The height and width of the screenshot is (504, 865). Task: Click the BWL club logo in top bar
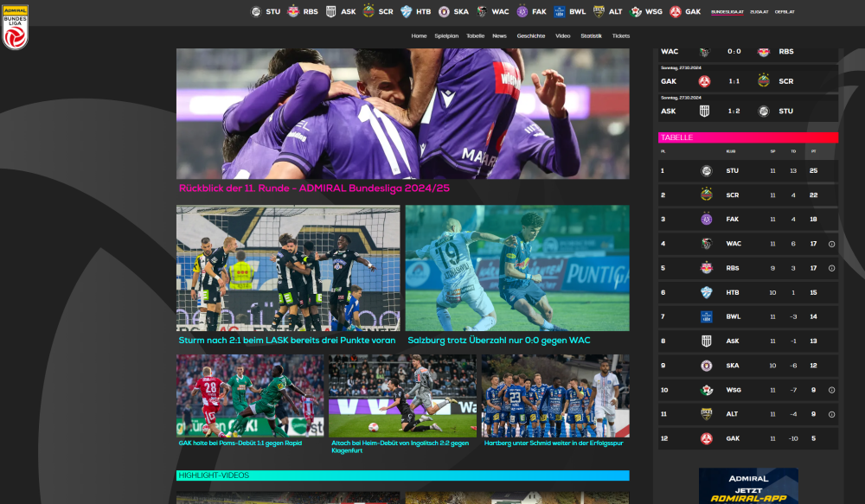(560, 11)
